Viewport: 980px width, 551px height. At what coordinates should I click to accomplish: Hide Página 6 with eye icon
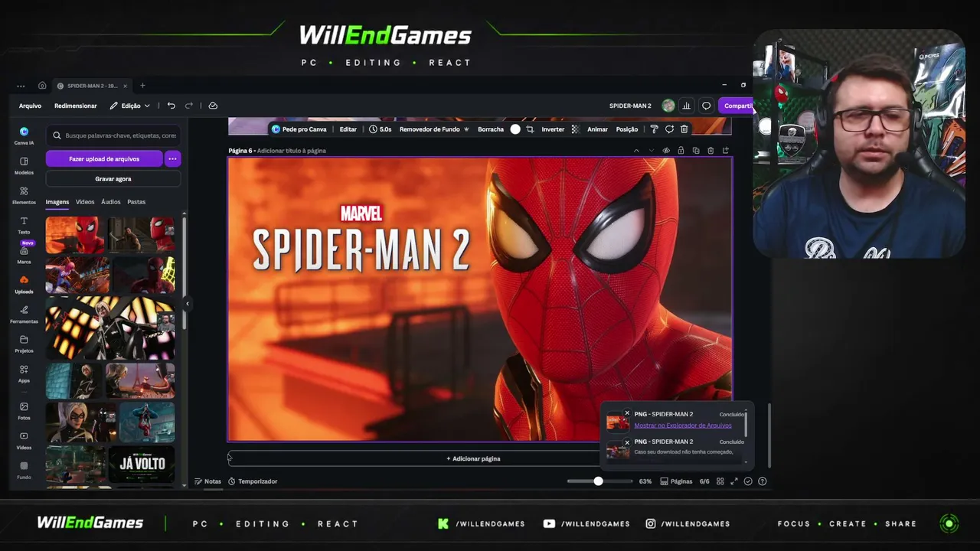(x=666, y=151)
